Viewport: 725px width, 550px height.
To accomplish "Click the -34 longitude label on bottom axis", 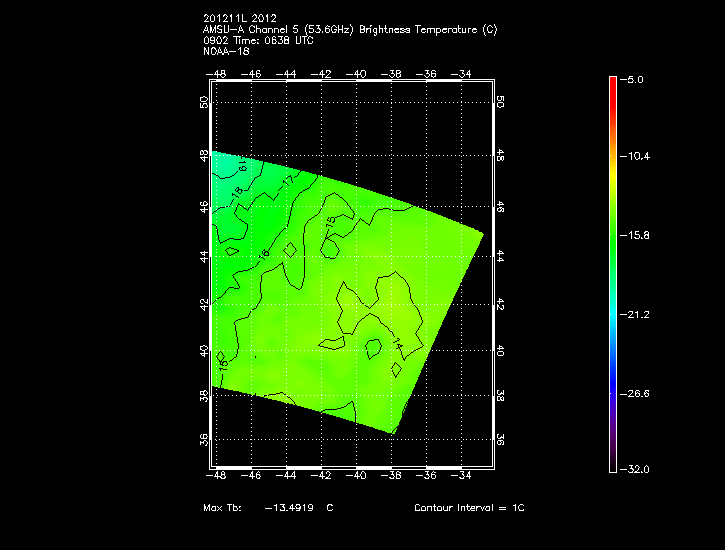I will (x=463, y=476).
